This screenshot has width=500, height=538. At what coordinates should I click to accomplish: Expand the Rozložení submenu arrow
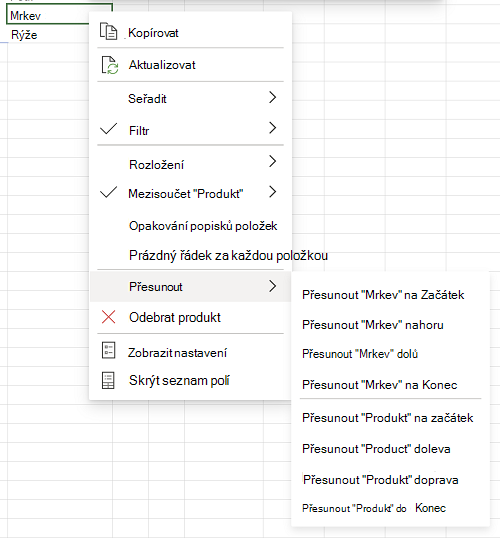coord(272,161)
